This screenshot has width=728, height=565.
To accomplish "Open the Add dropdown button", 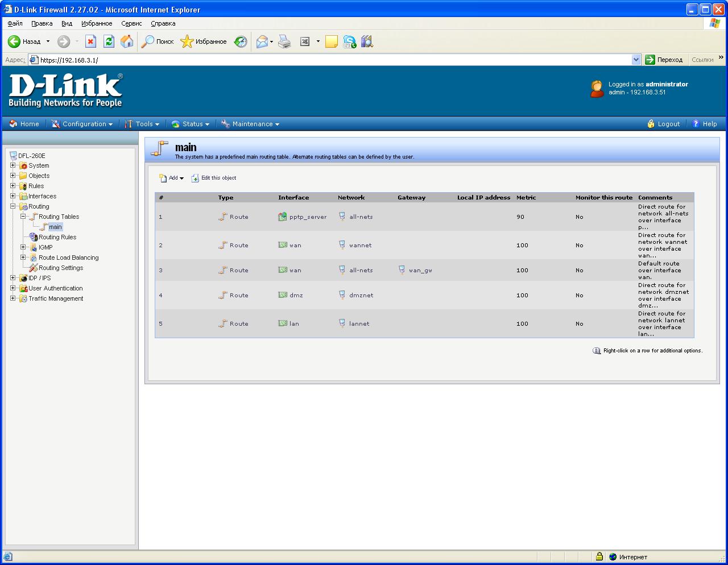I will click(171, 178).
